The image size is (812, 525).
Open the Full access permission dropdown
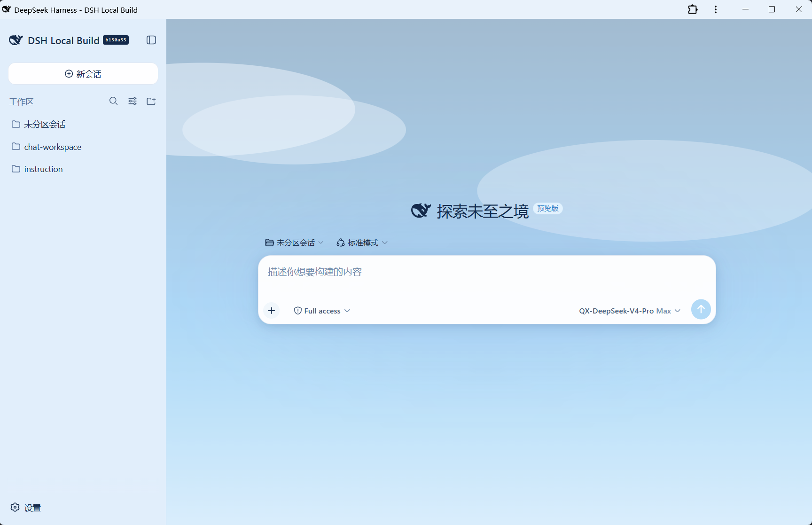click(322, 311)
